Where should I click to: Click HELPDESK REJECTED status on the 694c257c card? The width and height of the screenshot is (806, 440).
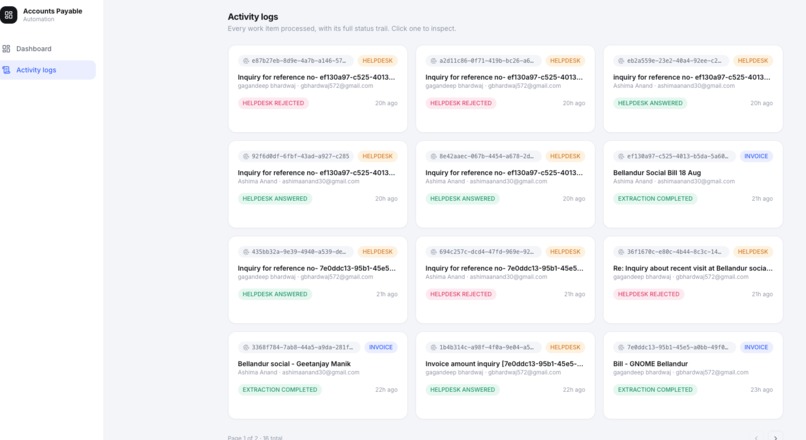[x=461, y=295]
